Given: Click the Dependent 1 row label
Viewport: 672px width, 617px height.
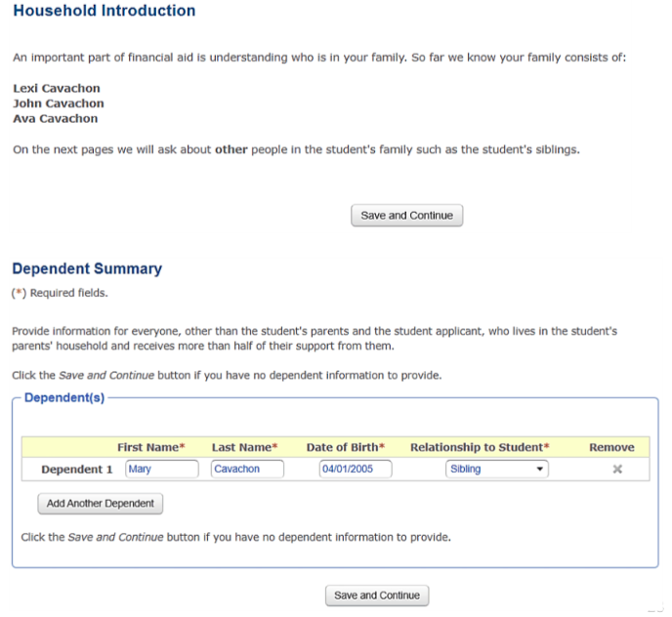Looking at the screenshot, I should [77, 470].
